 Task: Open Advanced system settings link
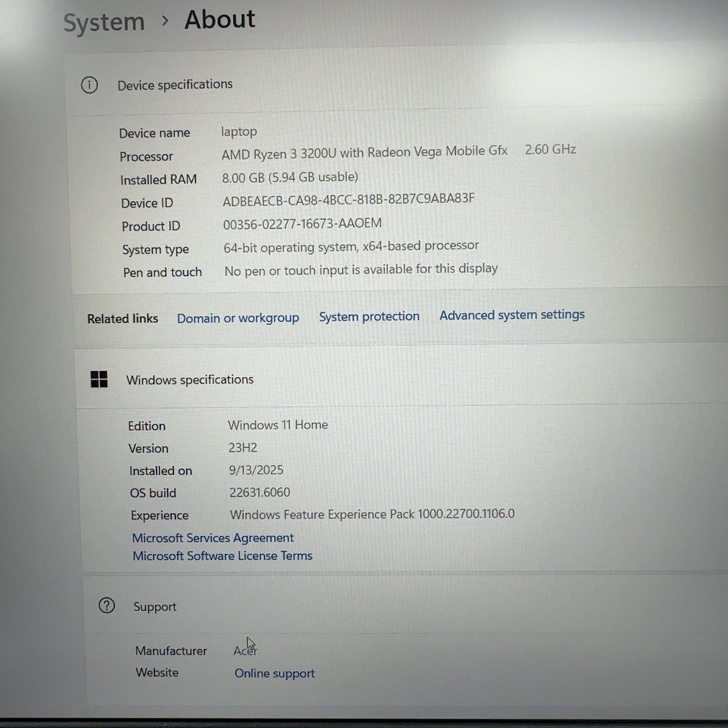coord(512,315)
